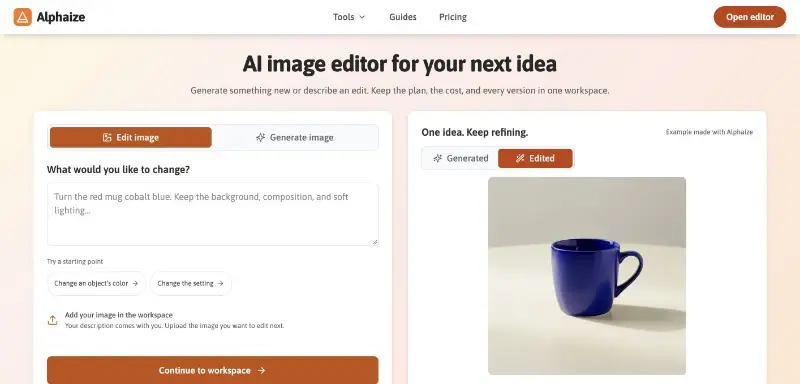The width and height of the screenshot is (800, 384).
Task: Click the upload icon beside Add your image
Action: 53,321
